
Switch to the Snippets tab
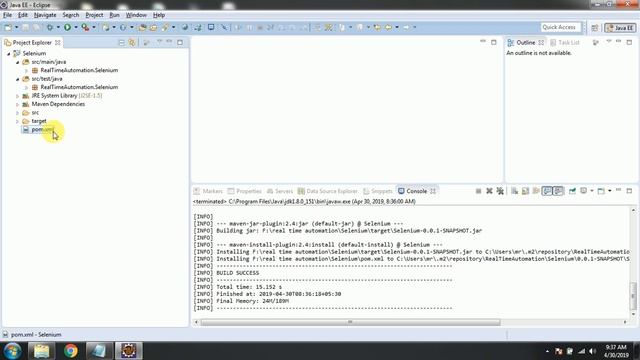(x=378, y=191)
